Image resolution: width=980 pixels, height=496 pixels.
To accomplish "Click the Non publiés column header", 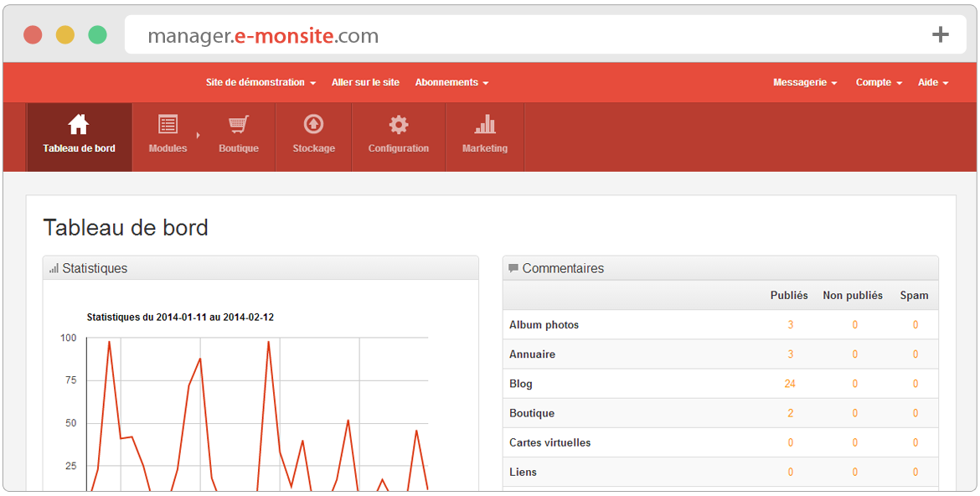I will pyautogui.click(x=853, y=295).
